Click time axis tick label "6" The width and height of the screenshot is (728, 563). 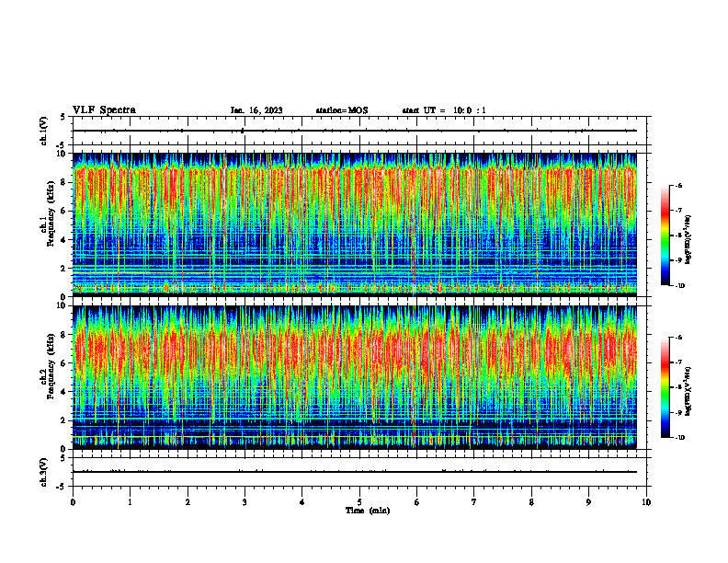[417, 502]
